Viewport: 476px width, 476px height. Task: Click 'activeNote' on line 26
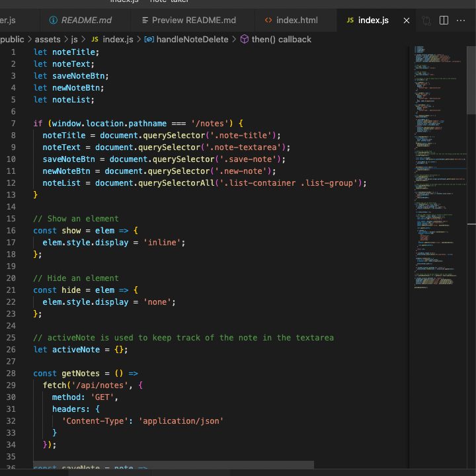click(x=76, y=350)
